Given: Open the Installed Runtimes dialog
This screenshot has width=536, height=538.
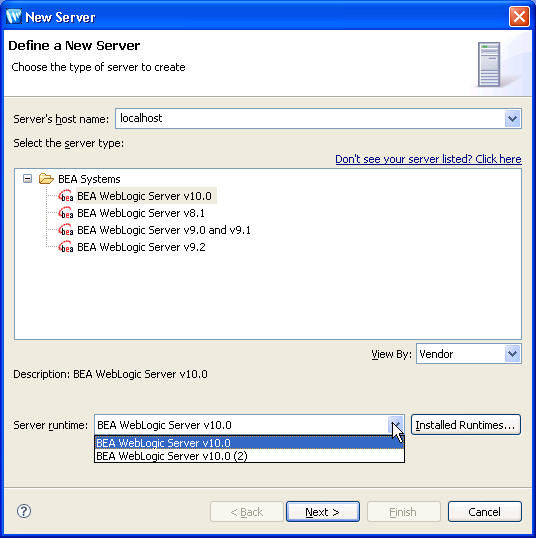Looking at the screenshot, I should pos(466,425).
